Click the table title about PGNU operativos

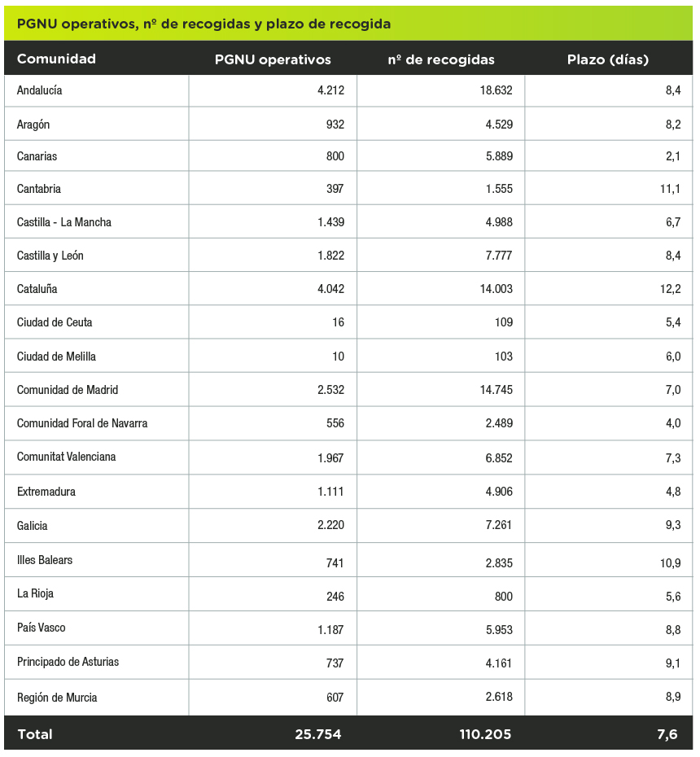pyautogui.click(x=203, y=24)
